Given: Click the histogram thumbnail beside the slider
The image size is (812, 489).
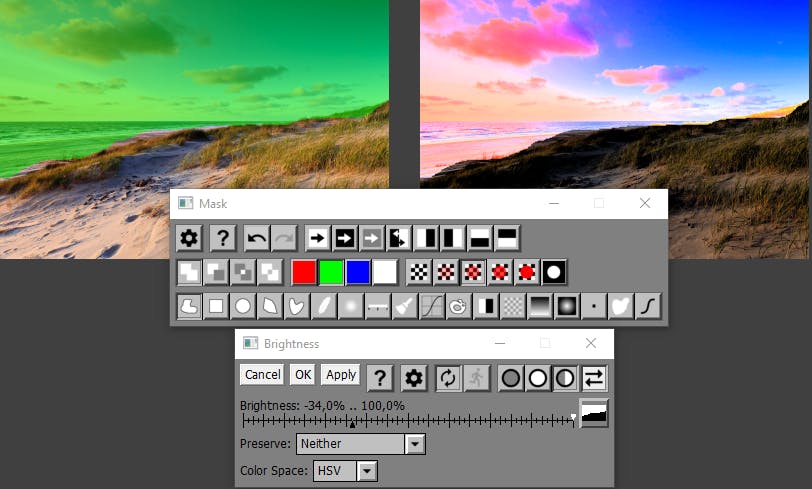Looking at the screenshot, I should pos(593,413).
